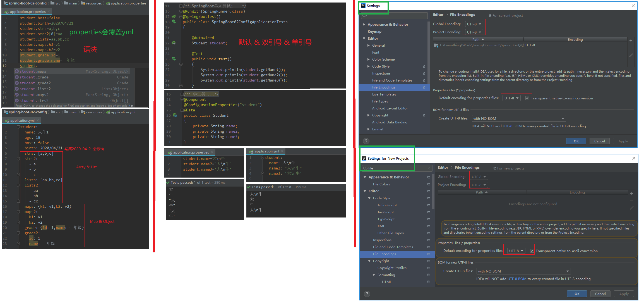This screenshot has height=306, width=644.
Task: Open Project Encoding dropdown in Settings
Action: click(474, 32)
